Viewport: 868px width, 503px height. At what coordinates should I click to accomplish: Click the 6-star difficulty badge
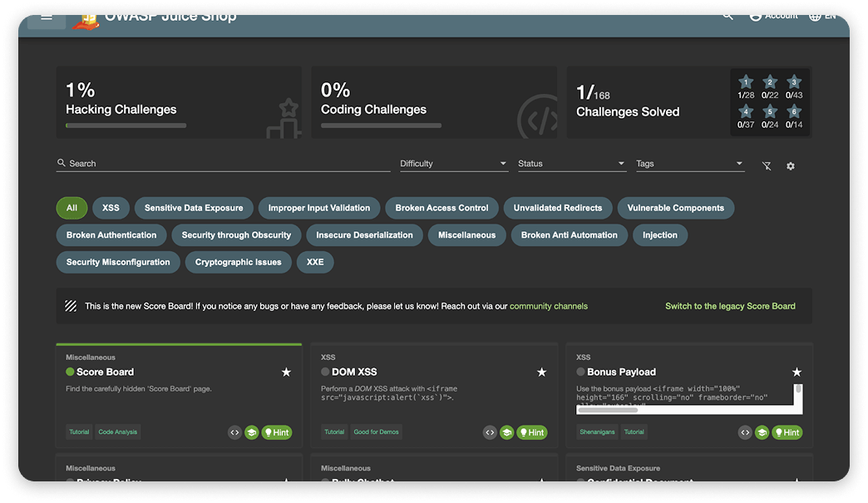point(794,112)
